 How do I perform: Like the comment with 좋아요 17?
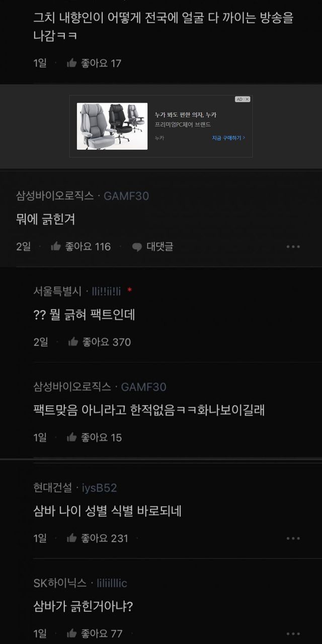pos(71,63)
